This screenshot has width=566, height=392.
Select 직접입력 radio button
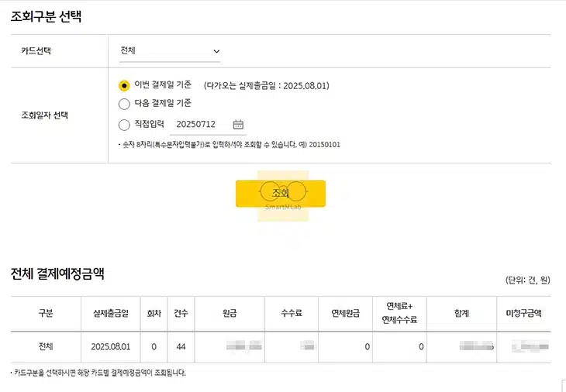pos(124,125)
